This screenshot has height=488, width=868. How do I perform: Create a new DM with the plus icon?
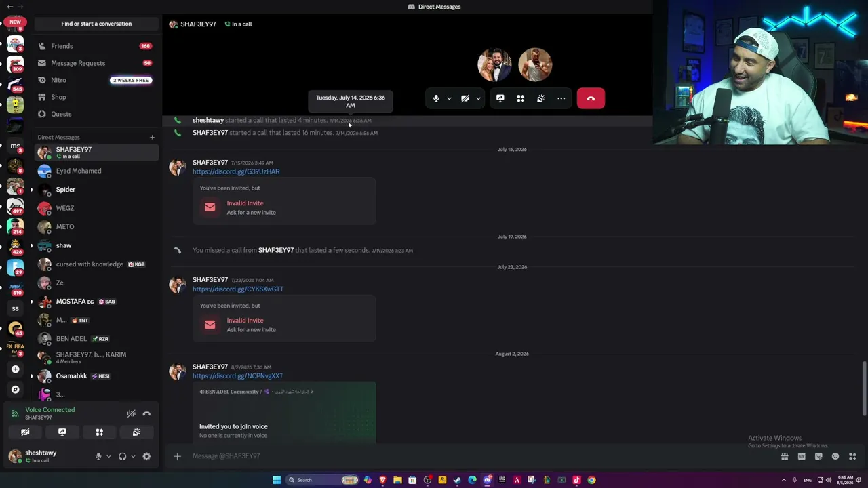pos(152,137)
